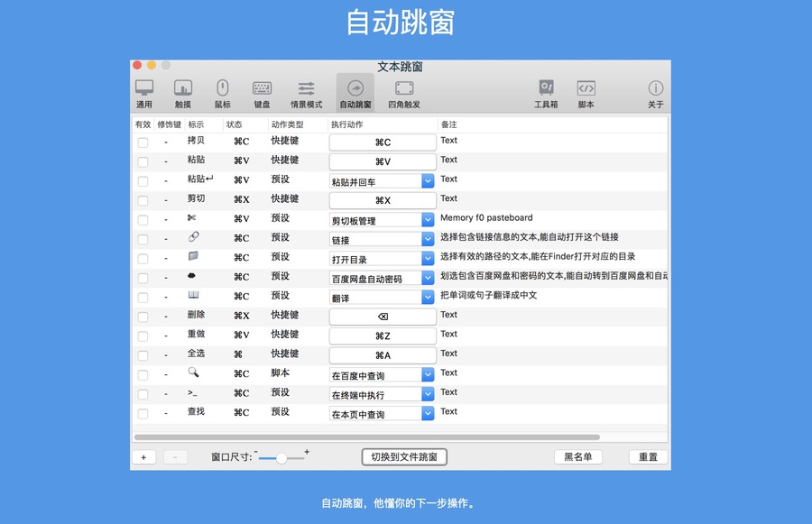Image resolution: width=812 pixels, height=524 pixels.
Task: Open the 粘贴并回车 dropdown
Action: (428, 181)
